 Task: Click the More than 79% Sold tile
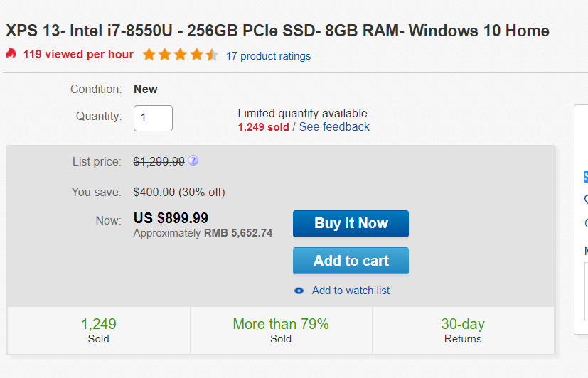281,330
